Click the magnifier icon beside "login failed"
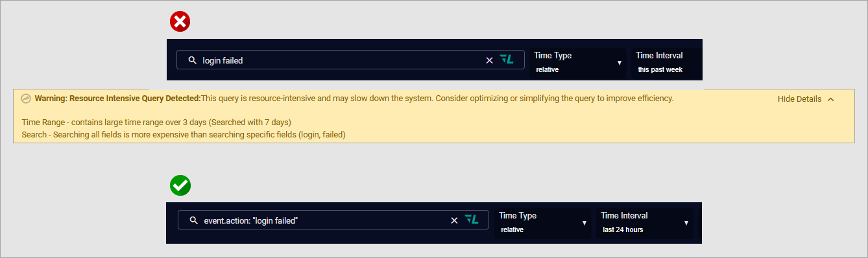 [x=192, y=60]
